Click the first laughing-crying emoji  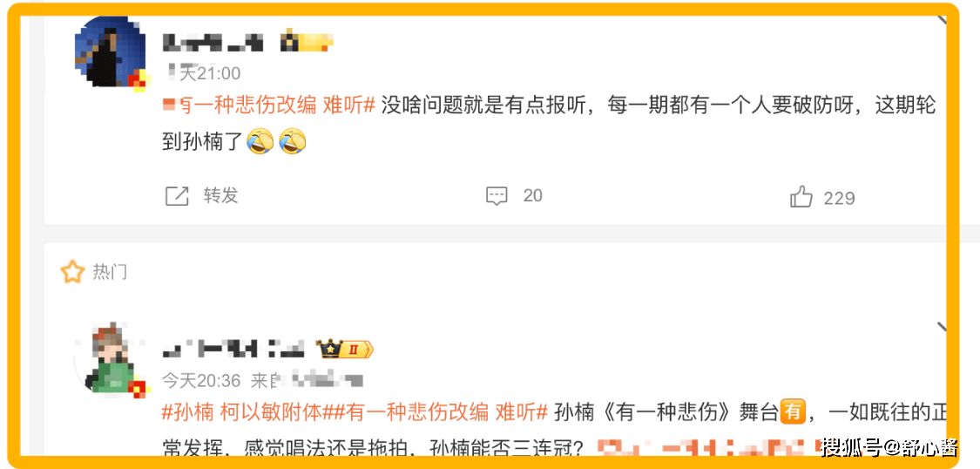(x=260, y=142)
